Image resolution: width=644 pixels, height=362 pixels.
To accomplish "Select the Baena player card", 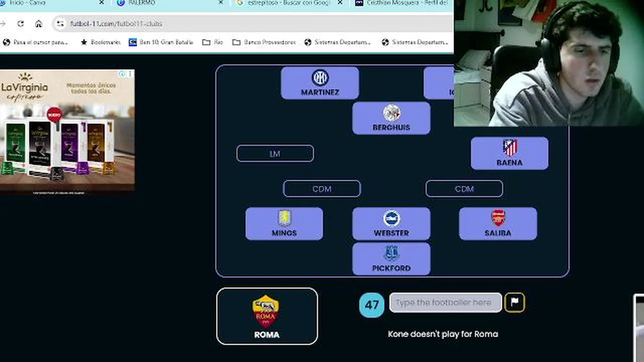I will point(510,153).
